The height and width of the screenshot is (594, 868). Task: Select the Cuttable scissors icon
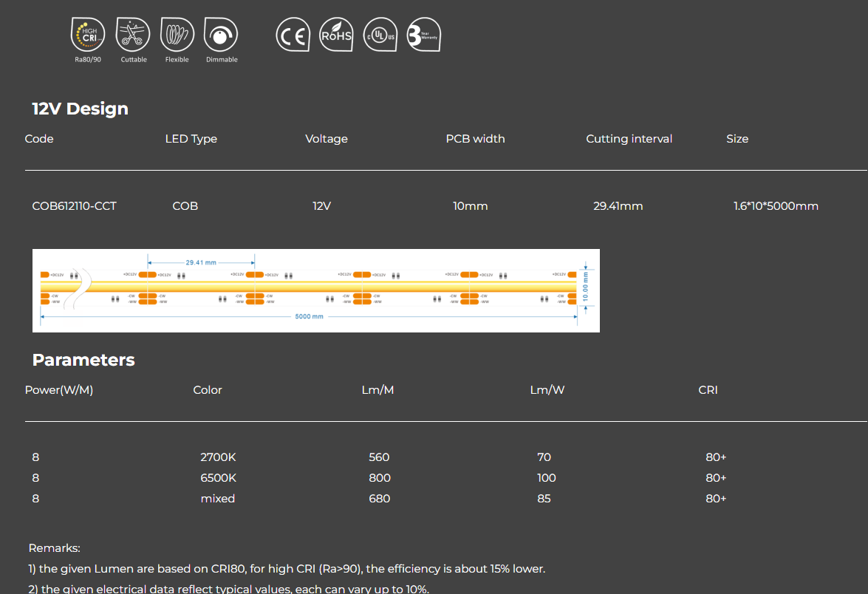point(133,35)
